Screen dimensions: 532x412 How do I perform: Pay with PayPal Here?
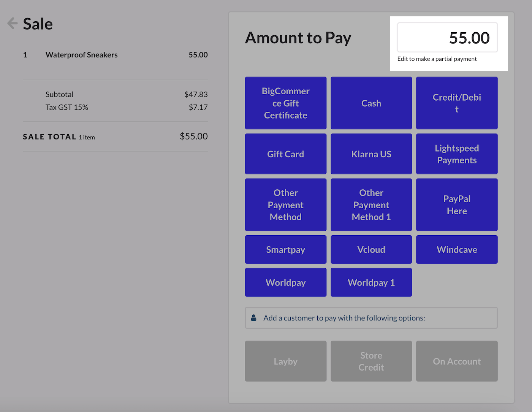coord(457,205)
